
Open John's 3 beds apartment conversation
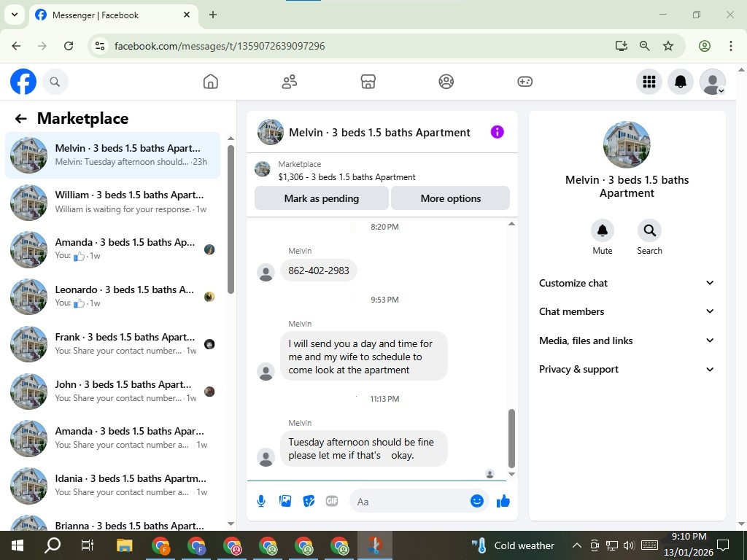(113, 391)
